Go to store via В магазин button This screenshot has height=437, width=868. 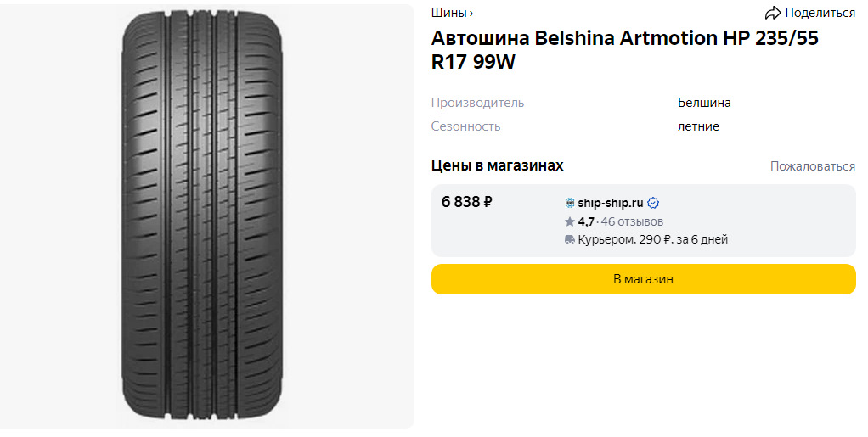coord(643,279)
